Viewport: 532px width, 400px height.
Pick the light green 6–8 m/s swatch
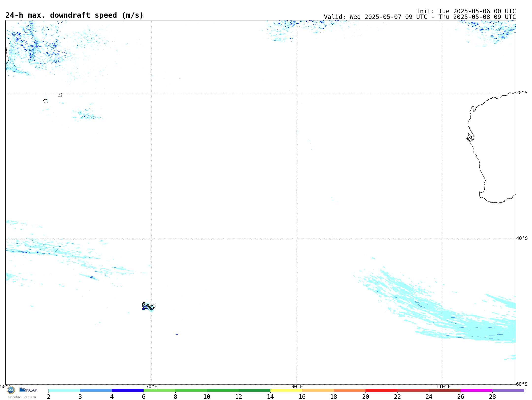159,391
